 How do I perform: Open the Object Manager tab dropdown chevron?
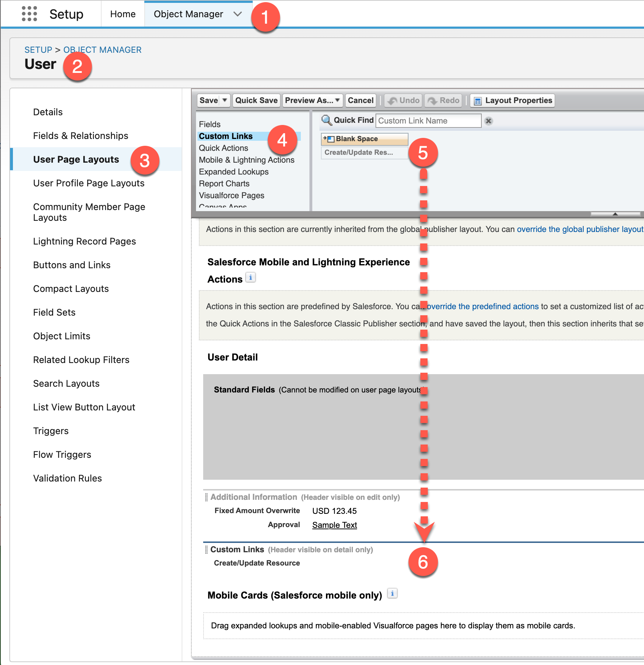(x=237, y=14)
